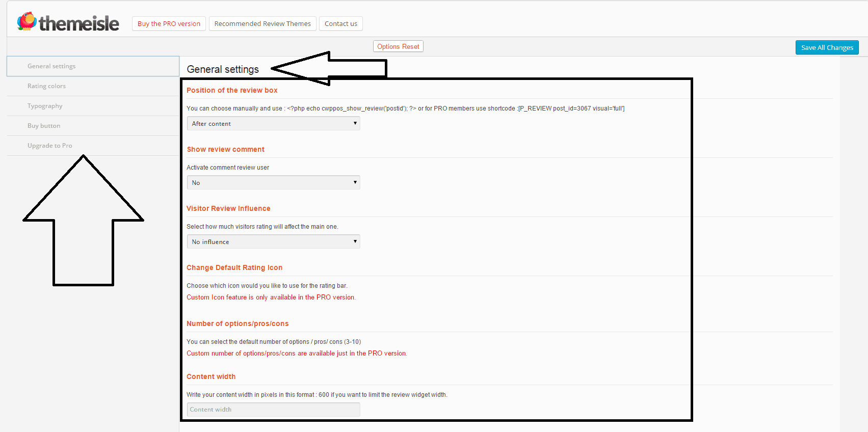
Task: Go to the Buy button tab
Action: 93,126
